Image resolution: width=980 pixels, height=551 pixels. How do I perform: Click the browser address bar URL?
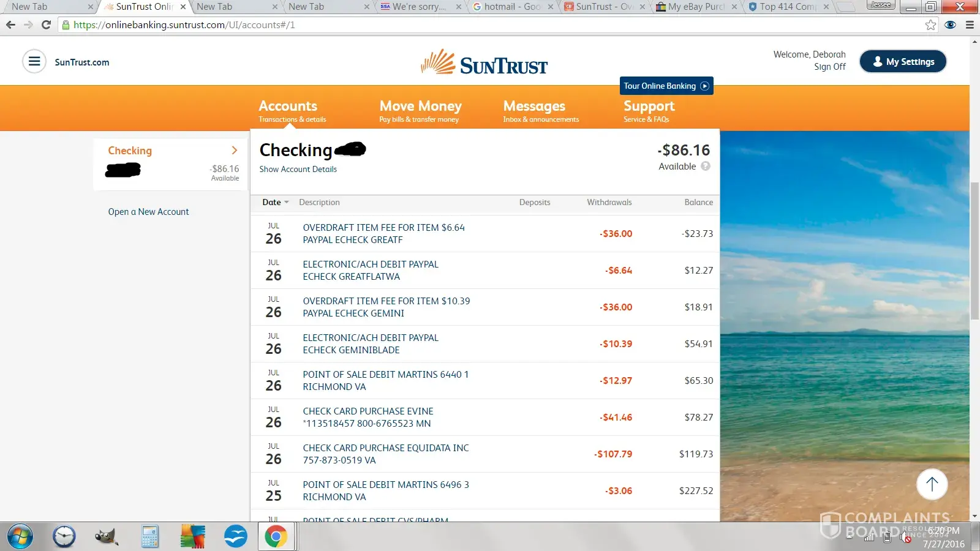click(184, 25)
